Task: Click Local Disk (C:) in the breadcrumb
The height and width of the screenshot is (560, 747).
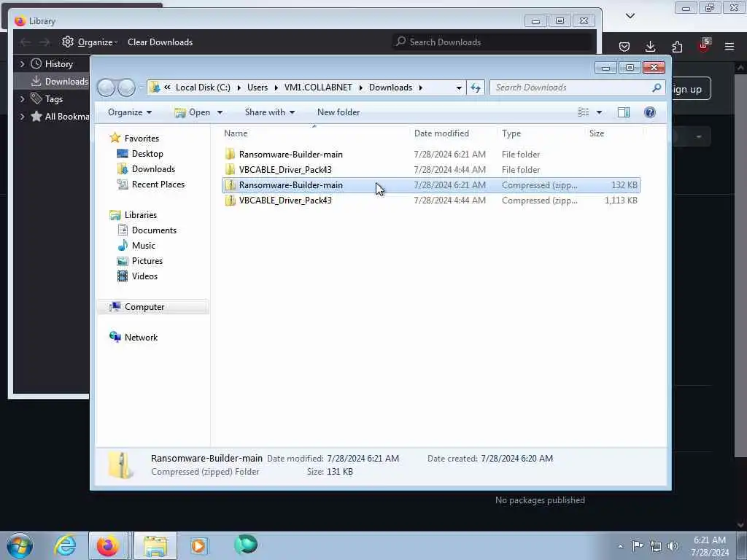Action: (203, 87)
